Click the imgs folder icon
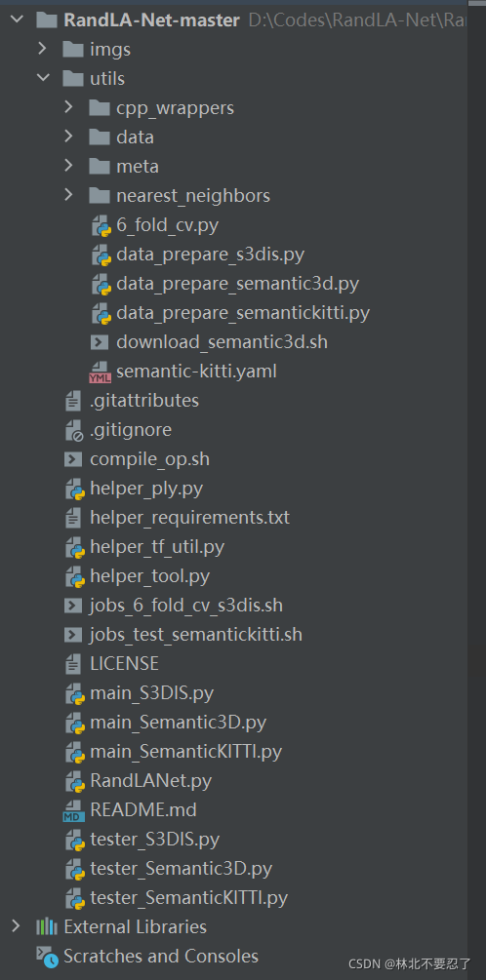 point(74,50)
